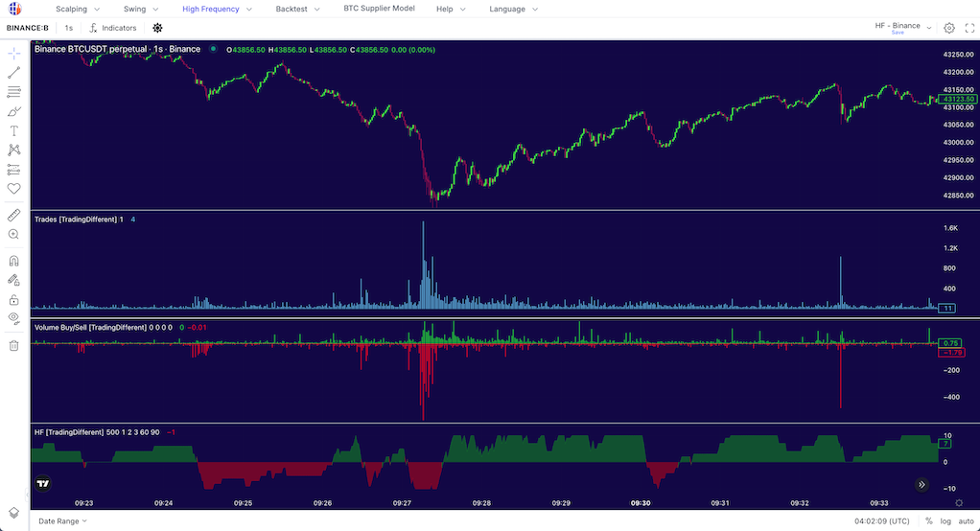Activate the zoom-in magnifier tool
Image resolution: width=980 pixels, height=531 pixels.
click(x=14, y=234)
